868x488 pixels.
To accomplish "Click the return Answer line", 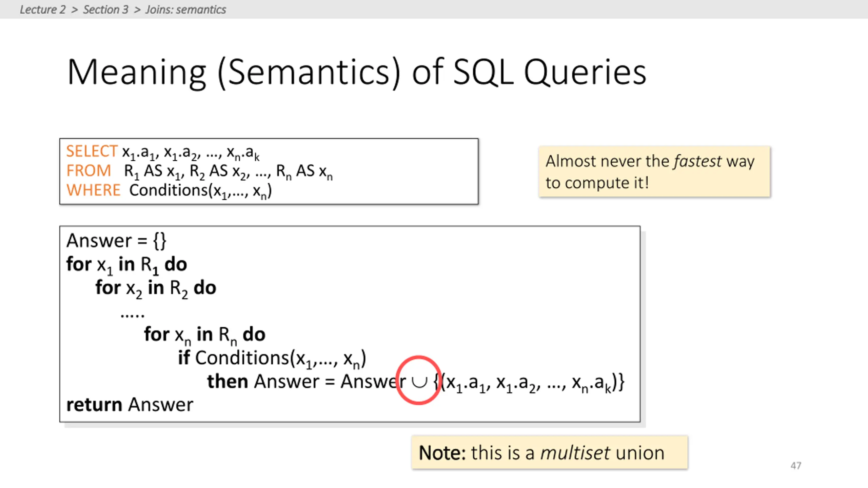I will (130, 404).
